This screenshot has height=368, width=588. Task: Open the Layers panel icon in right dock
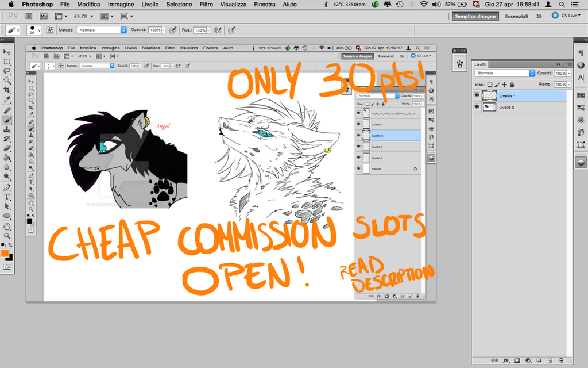[581, 162]
